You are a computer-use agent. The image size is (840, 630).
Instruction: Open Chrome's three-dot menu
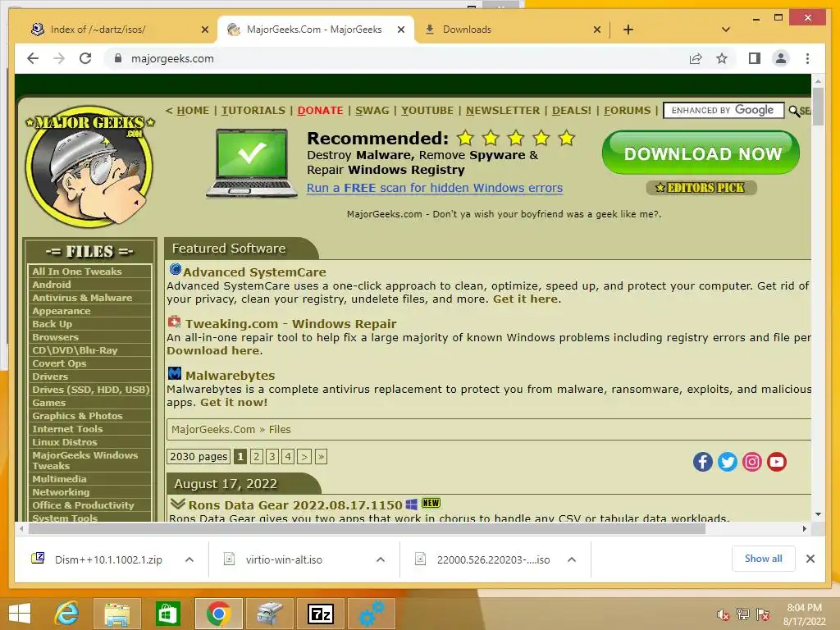click(807, 58)
